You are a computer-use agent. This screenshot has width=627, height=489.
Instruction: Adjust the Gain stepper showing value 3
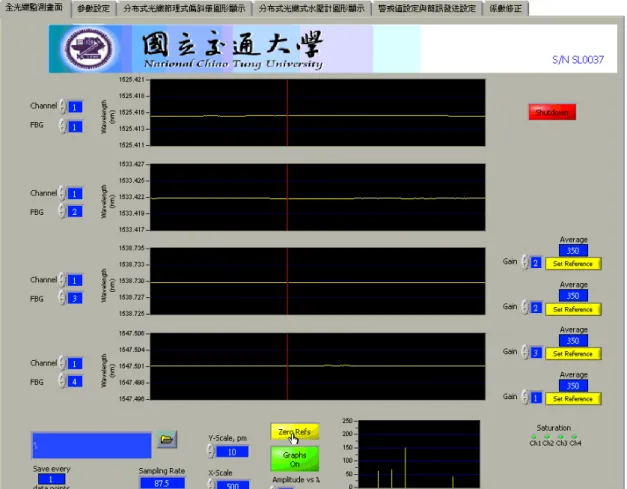click(525, 352)
